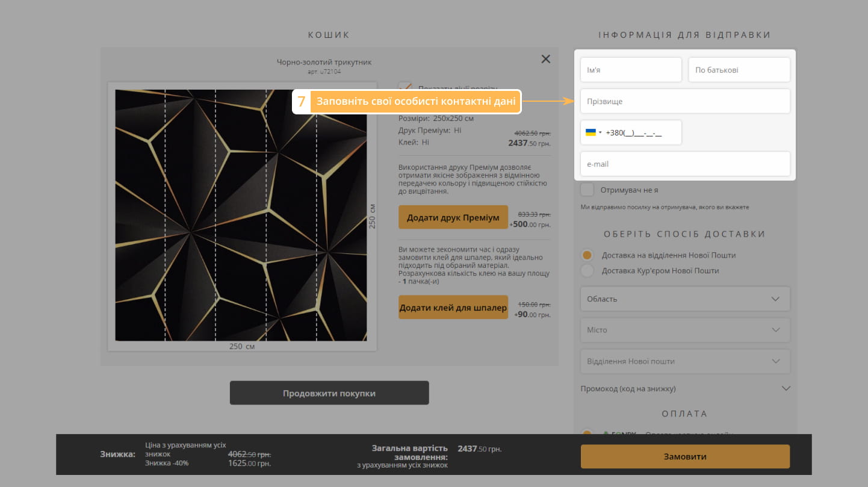
Task: Check the 'Отримувач не я' checkbox
Action: 587,190
